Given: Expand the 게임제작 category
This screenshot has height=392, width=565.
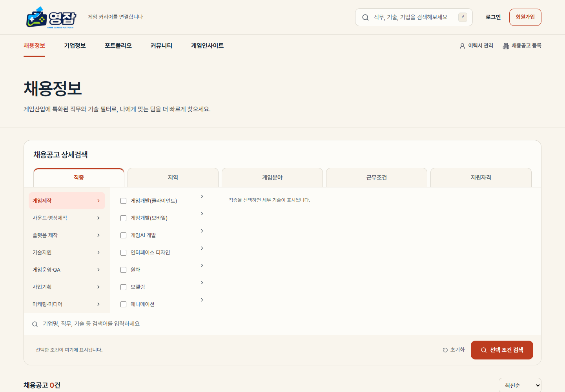Looking at the screenshot, I should point(67,201).
